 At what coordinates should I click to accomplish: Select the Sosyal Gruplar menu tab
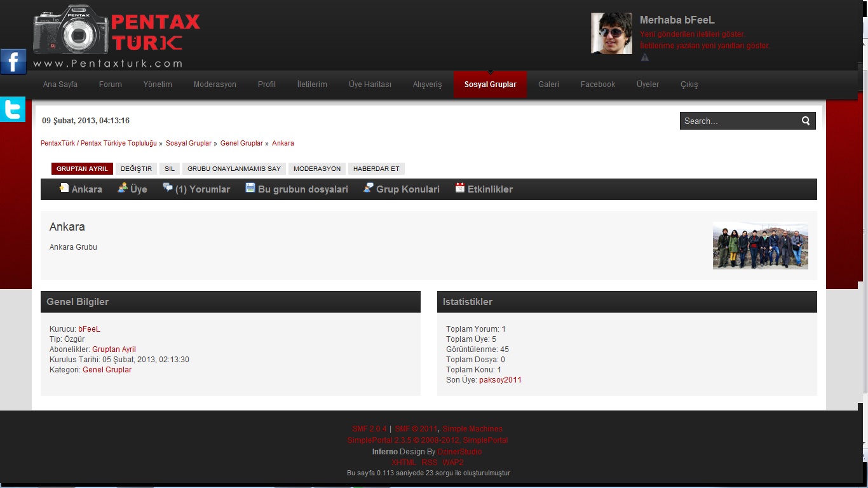point(491,85)
